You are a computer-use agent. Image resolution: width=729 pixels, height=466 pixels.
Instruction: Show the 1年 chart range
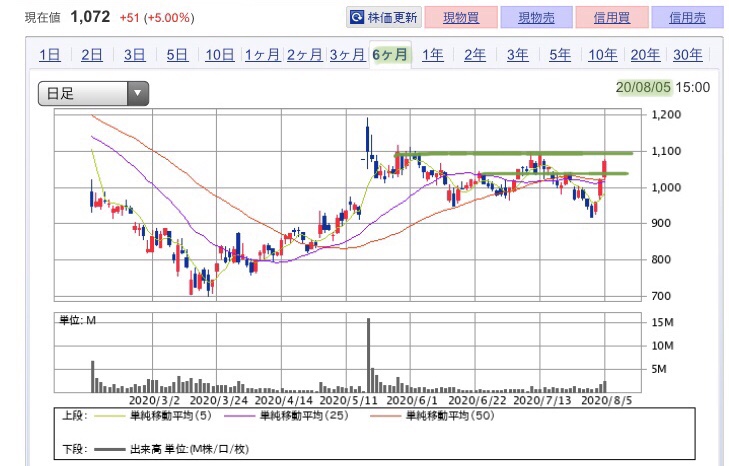pyautogui.click(x=432, y=55)
